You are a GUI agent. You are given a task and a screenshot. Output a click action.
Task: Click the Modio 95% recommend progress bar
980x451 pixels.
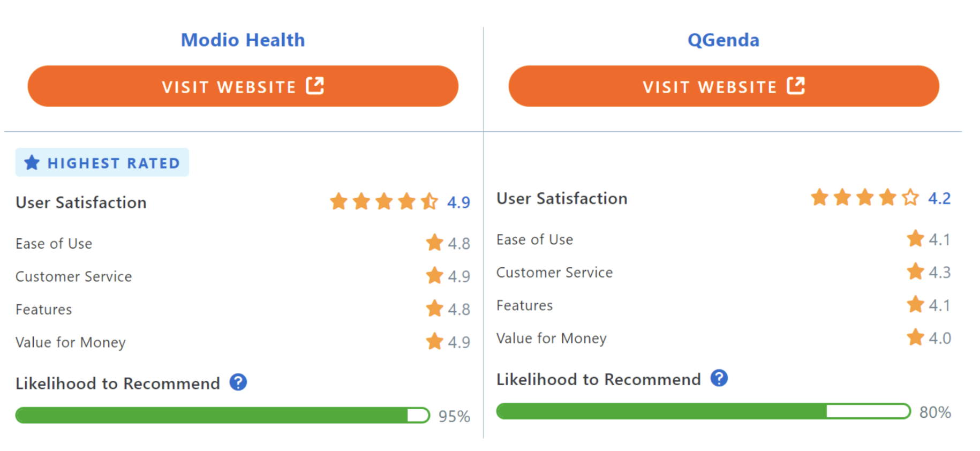tap(223, 415)
